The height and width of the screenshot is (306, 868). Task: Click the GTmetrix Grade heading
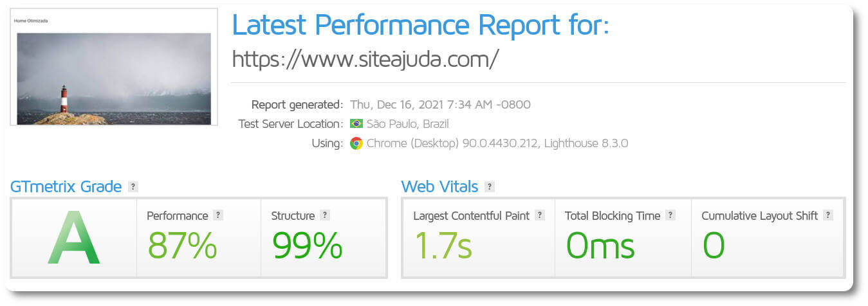coord(66,187)
